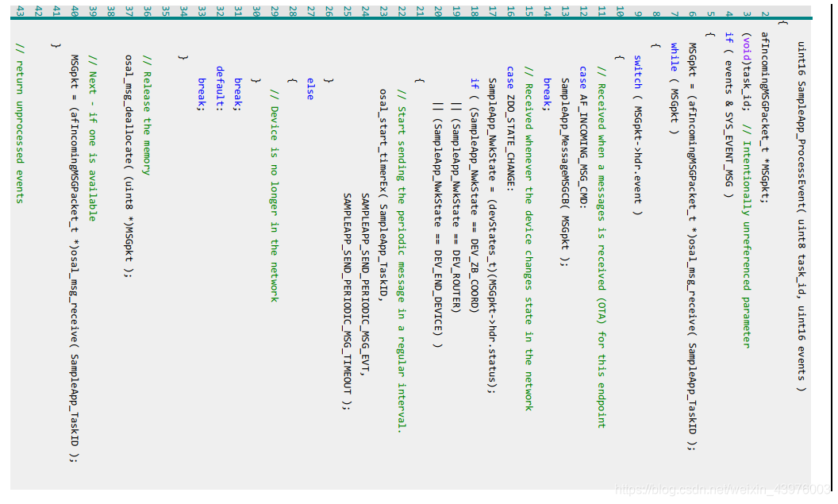838x504 pixels.
Task: Select the SampleApp_ProcessEvent function signature line
Action: click(801, 217)
